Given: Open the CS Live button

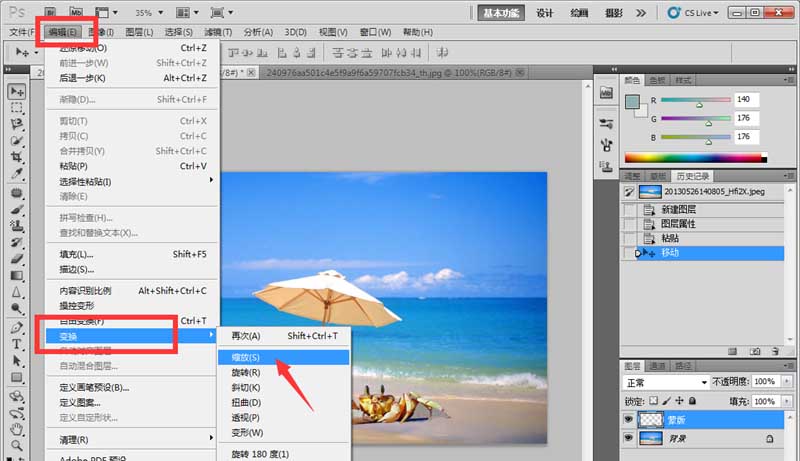Looking at the screenshot, I should (x=693, y=13).
